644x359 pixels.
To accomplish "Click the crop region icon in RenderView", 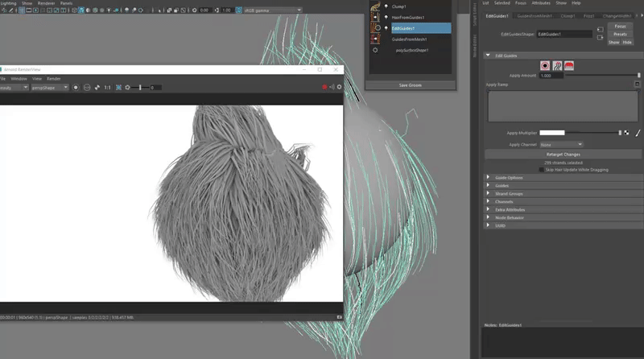I will (x=118, y=88).
